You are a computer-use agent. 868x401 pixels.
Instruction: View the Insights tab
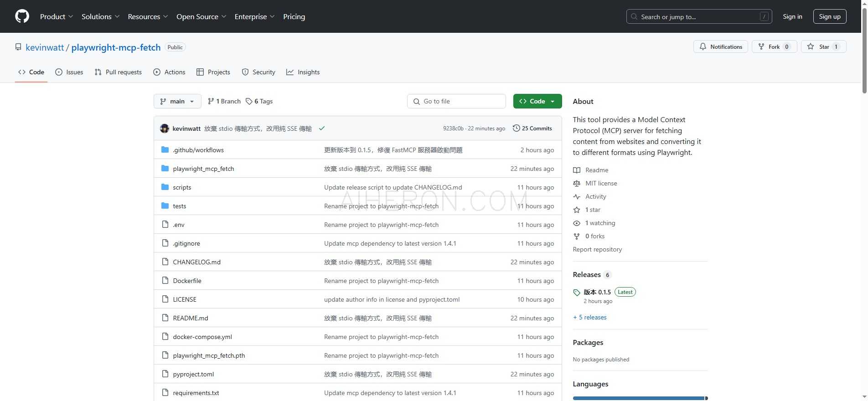click(x=303, y=72)
